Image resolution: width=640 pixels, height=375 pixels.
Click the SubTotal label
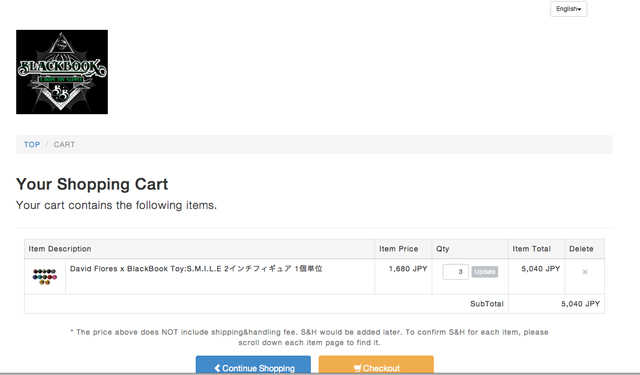(x=487, y=304)
